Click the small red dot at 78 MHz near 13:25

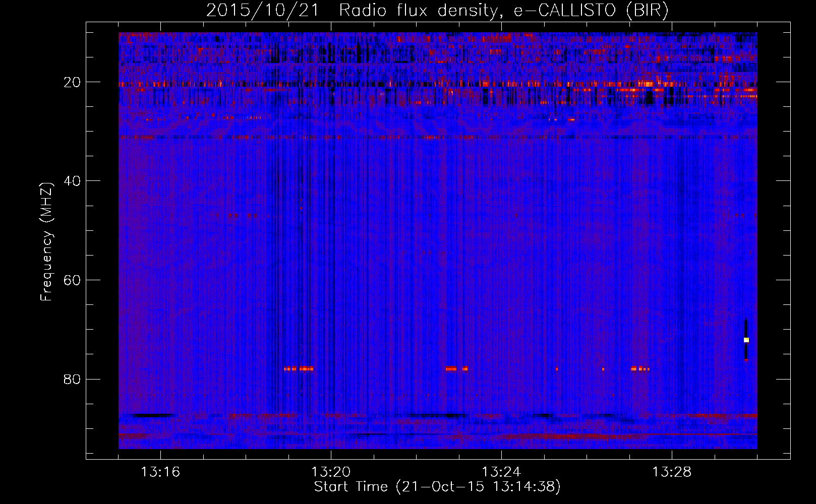557,369
